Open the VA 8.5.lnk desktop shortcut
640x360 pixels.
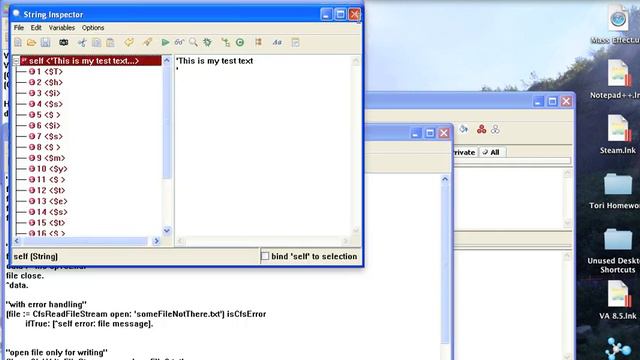coord(618,300)
